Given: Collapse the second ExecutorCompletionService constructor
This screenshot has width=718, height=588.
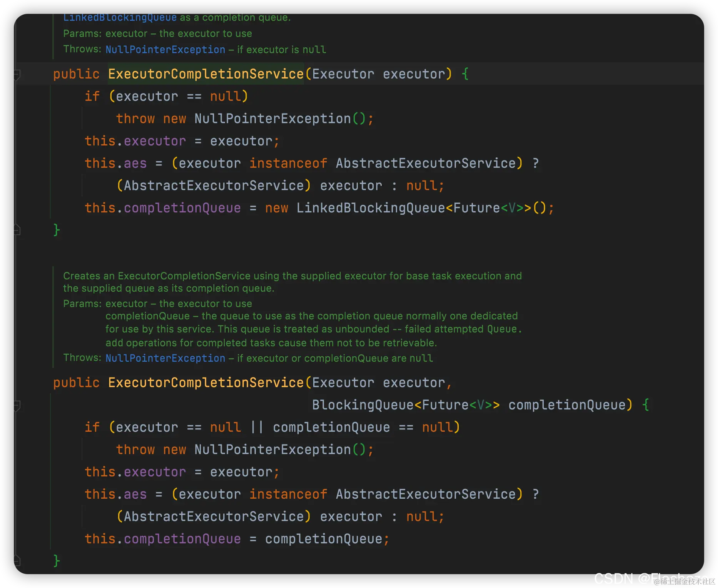Looking at the screenshot, I should (17, 406).
